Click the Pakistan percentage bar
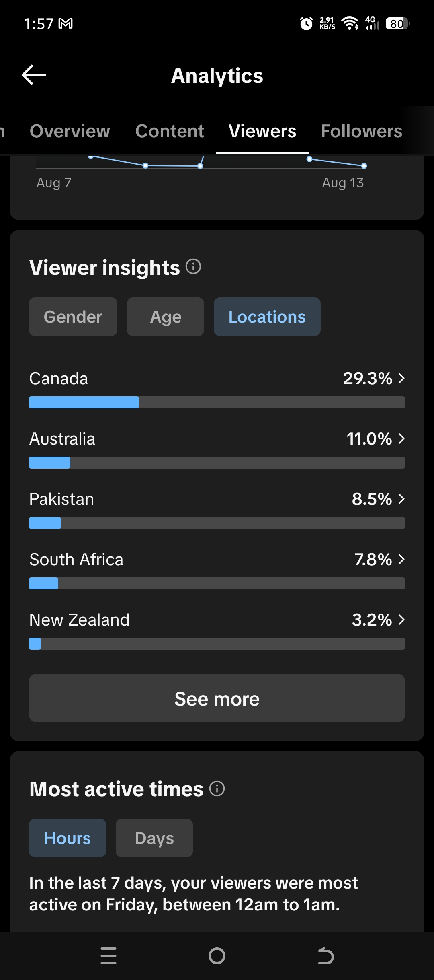 point(217,523)
